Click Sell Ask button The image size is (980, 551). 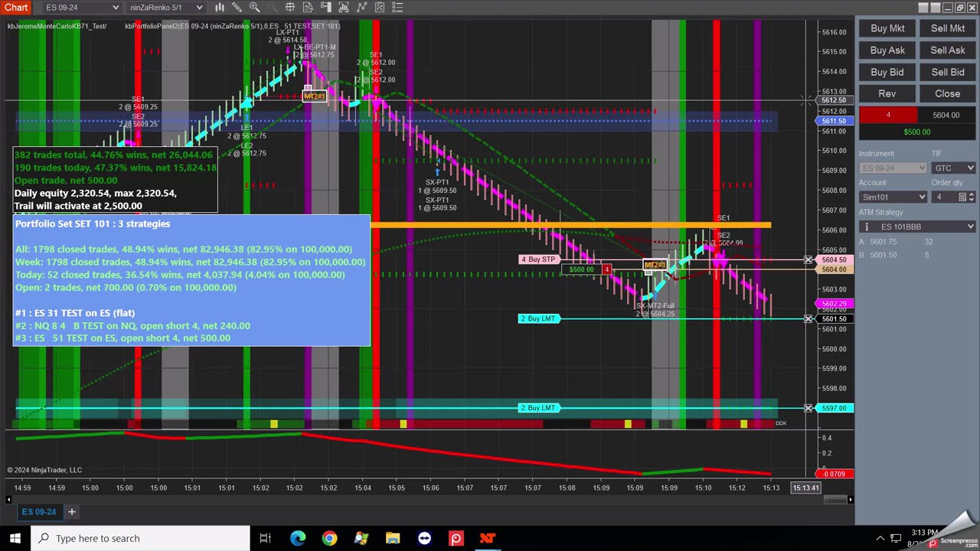947,50
